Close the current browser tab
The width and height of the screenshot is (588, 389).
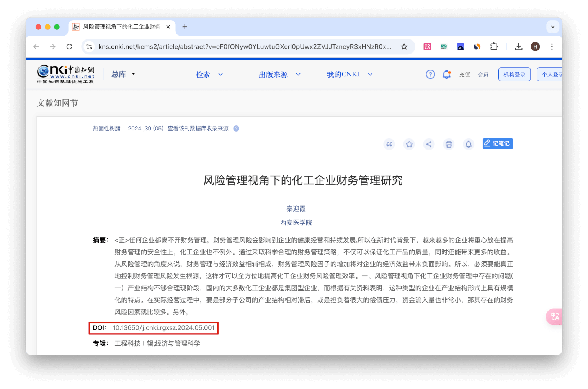click(x=168, y=27)
